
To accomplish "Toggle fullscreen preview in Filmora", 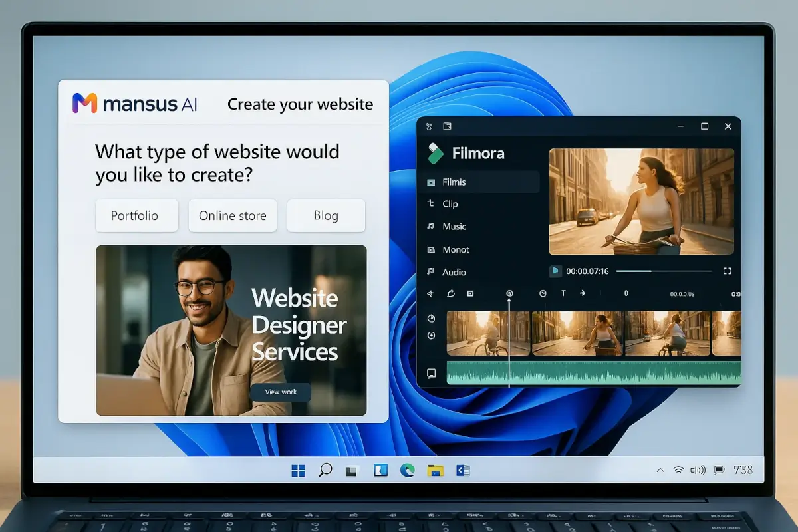I will coord(727,271).
